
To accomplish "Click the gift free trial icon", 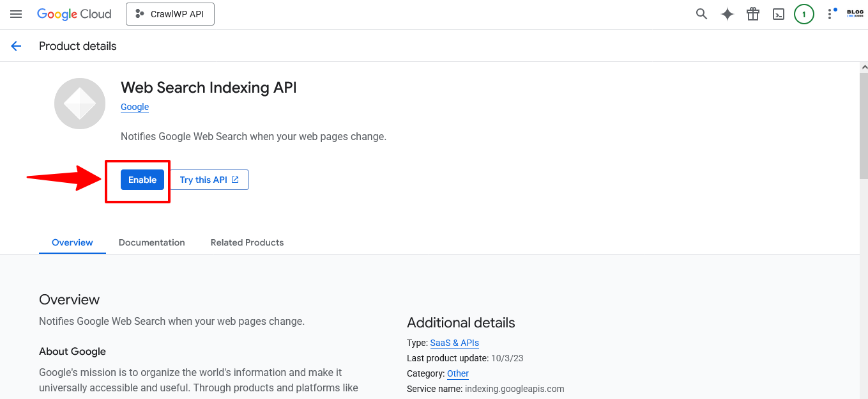I will [x=753, y=14].
